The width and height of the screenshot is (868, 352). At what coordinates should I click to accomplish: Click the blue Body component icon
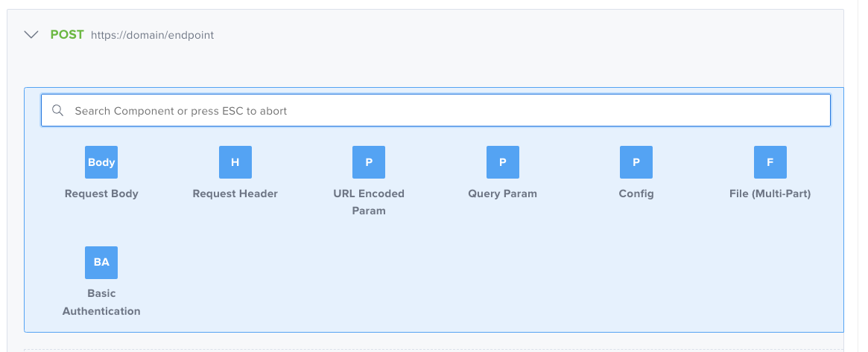(101, 162)
